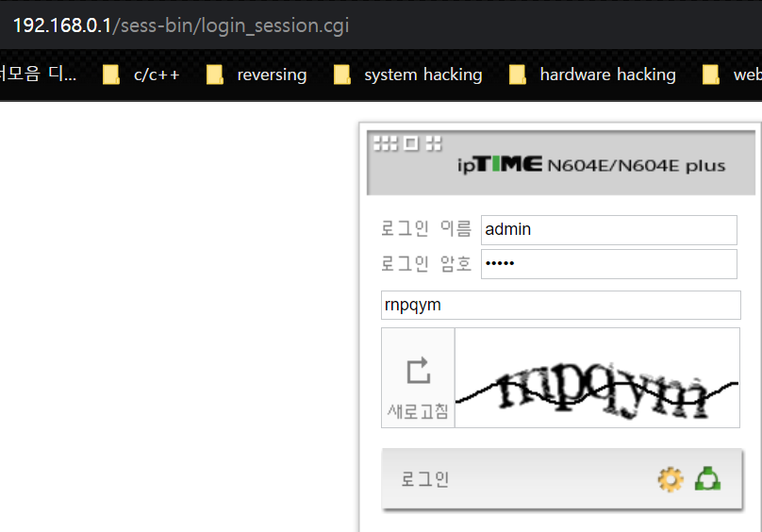Screen dimensions: 762x532
Task: Click the 로그인 login button
Action: pos(562,479)
